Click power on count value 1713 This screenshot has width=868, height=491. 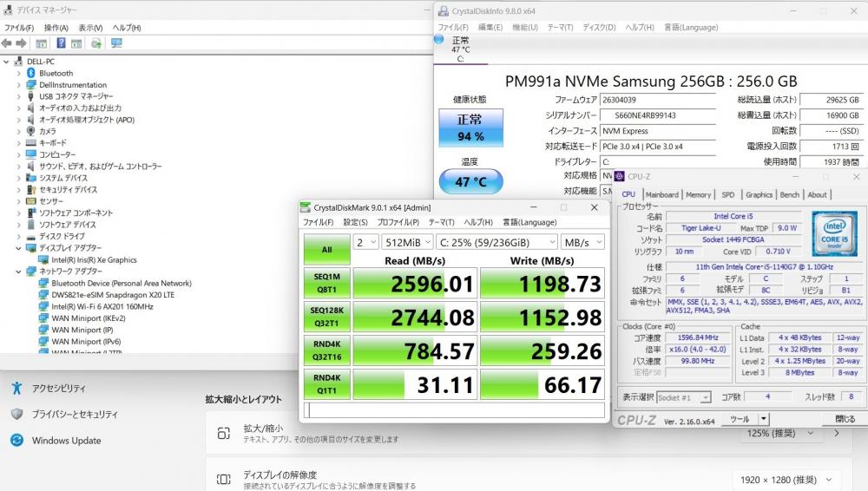click(832, 146)
